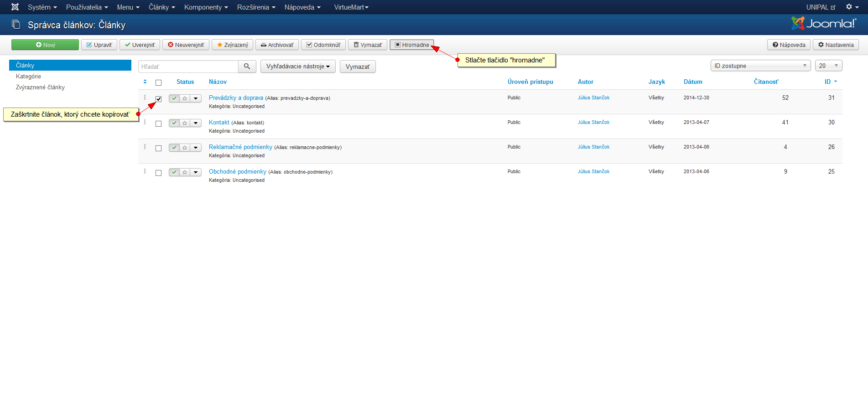This screenshot has width=868, height=417.
Task: Open the actions dropdown for Reklamačné podmienky
Action: point(196,147)
